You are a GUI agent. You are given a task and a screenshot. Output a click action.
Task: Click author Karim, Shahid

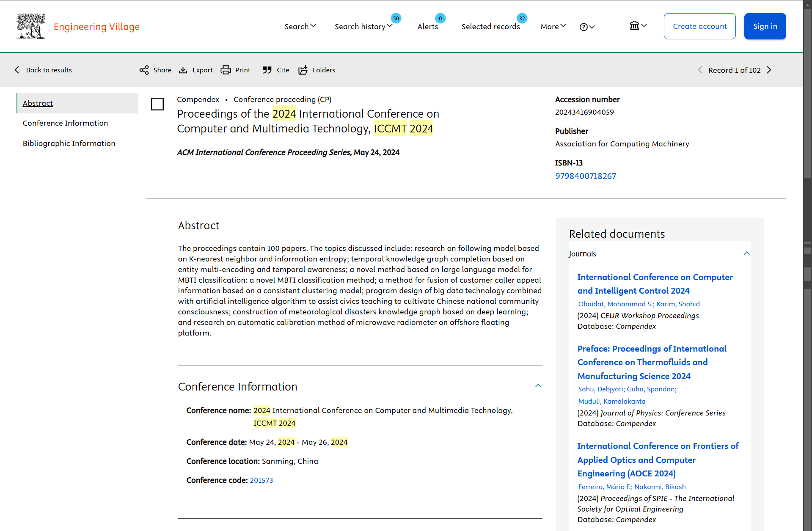(678, 304)
